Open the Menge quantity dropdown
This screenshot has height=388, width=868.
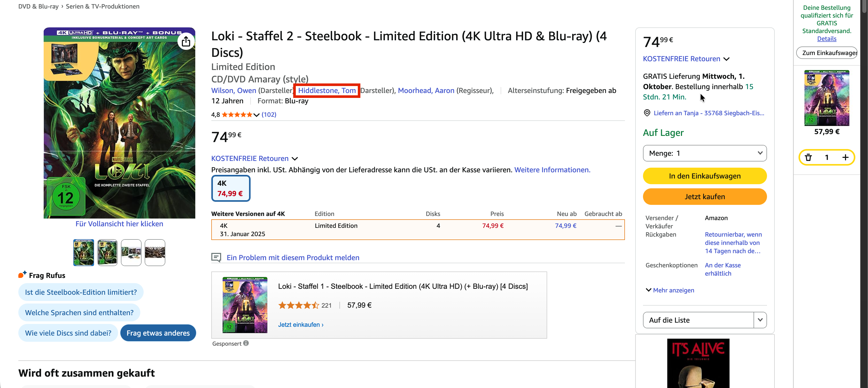click(x=704, y=153)
